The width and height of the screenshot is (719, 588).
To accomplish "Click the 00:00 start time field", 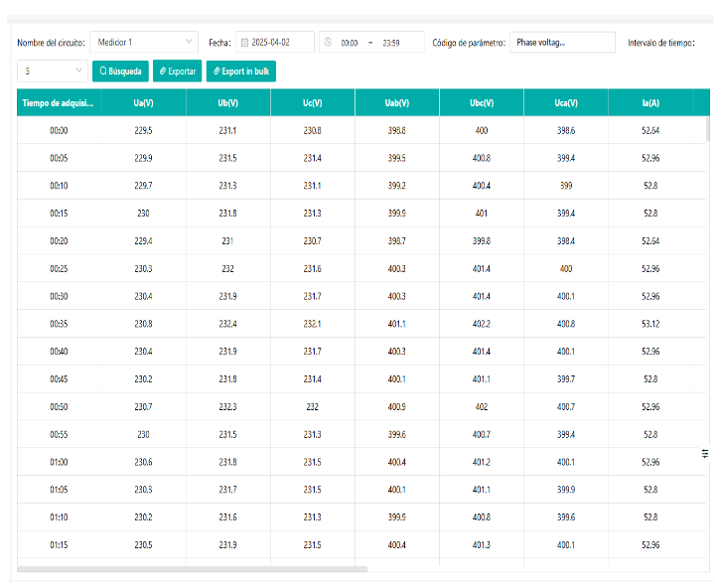I will click(350, 43).
